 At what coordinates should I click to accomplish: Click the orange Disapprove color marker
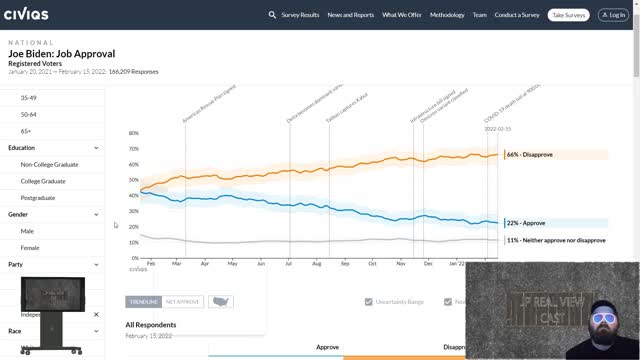point(504,155)
